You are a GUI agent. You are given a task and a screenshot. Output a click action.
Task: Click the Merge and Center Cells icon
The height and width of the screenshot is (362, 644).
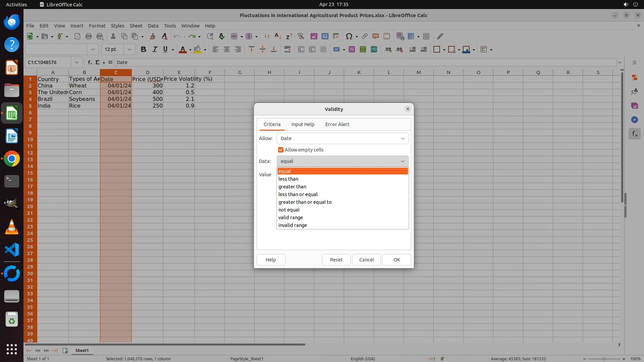point(301,50)
